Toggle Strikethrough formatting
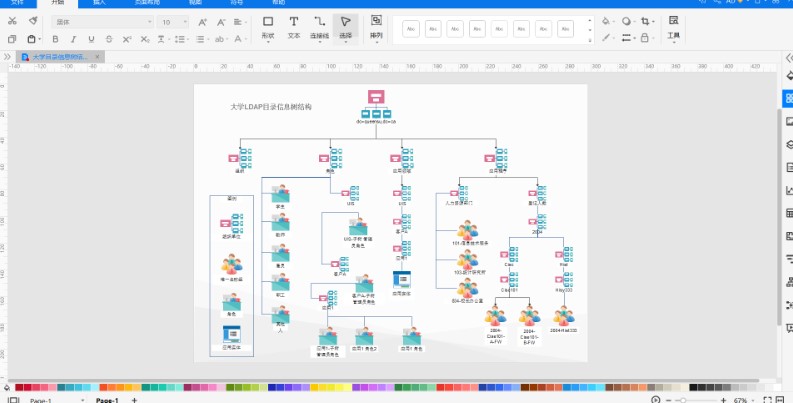 point(109,39)
